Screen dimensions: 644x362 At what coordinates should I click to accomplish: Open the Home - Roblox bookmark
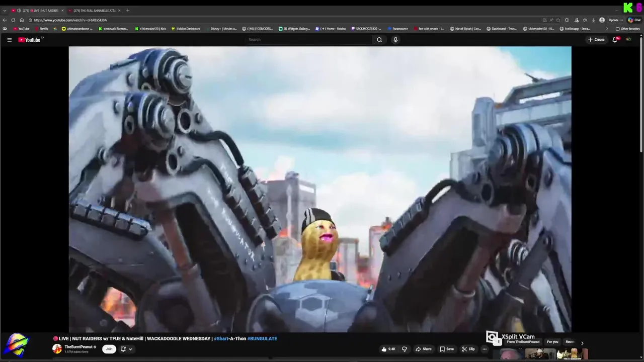tap(331, 29)
